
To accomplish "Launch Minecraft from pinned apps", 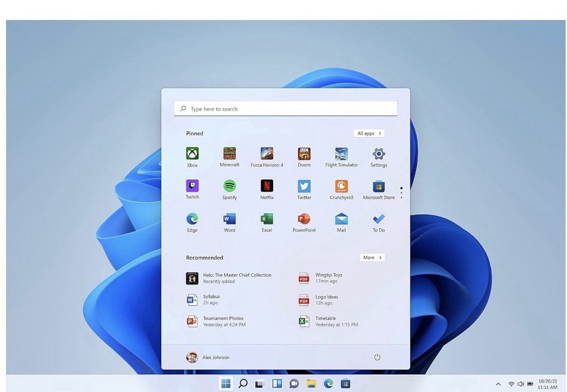I will [229, 154].
